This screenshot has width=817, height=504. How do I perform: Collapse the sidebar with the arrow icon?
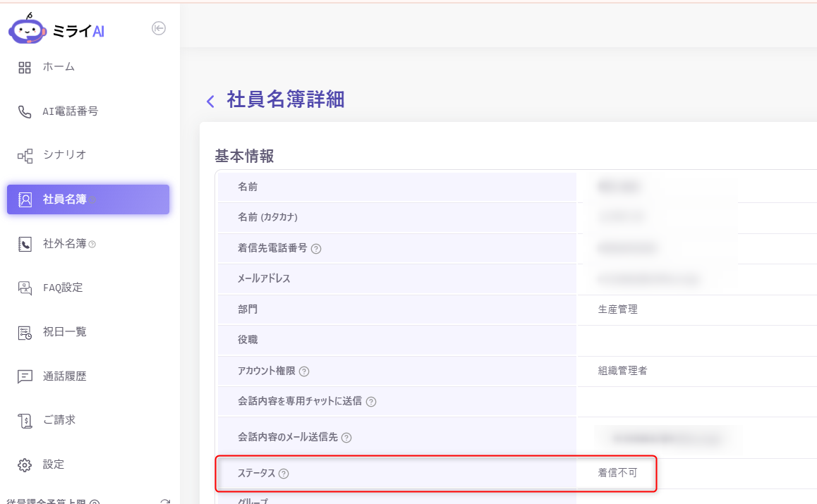[x=159, y=28]
